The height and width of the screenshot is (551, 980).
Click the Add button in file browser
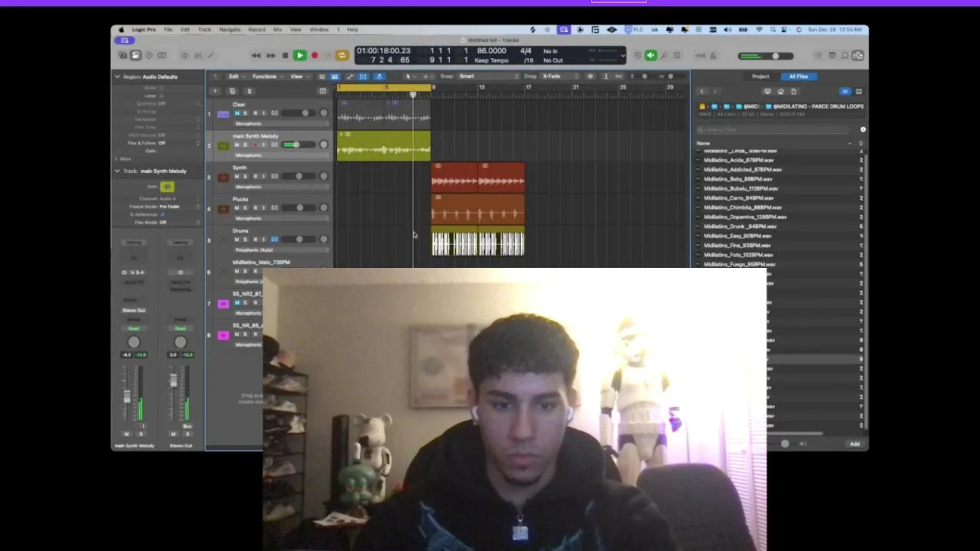[x=854, y=444]
